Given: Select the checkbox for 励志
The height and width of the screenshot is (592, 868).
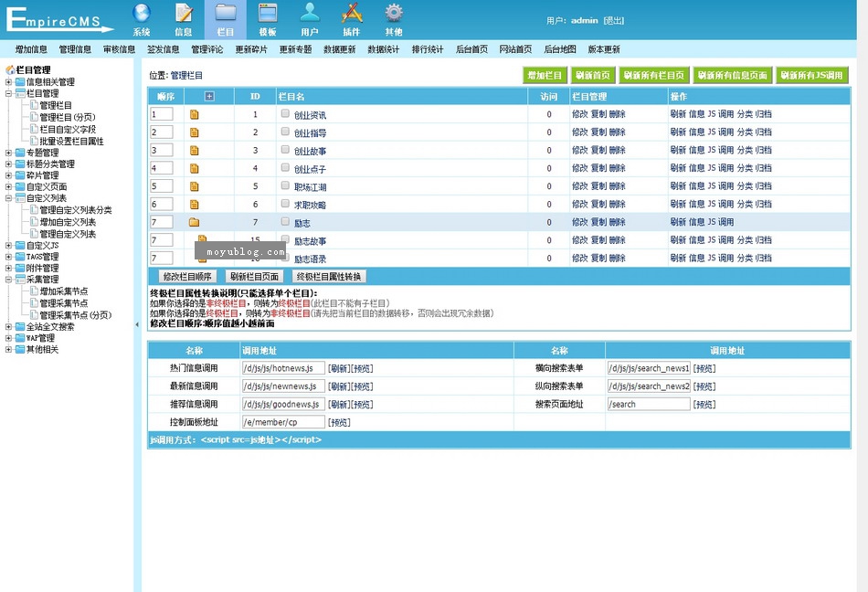Looking at the screenshot, I should pos(285,221).
